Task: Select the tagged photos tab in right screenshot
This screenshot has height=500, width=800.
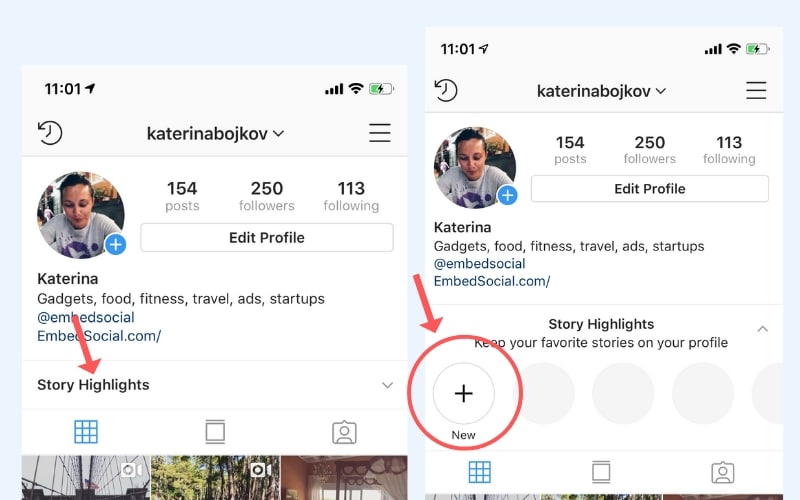Action: tap(722, 472)
